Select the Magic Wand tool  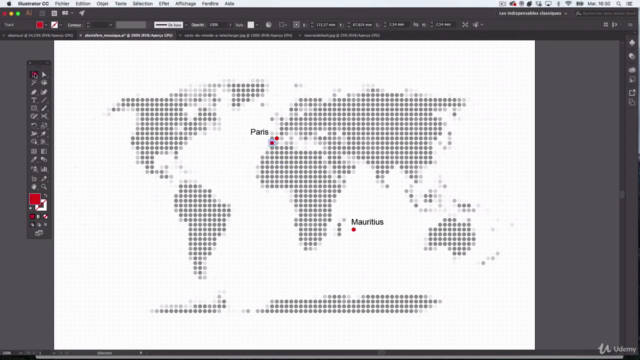click(x=34, y=83)
